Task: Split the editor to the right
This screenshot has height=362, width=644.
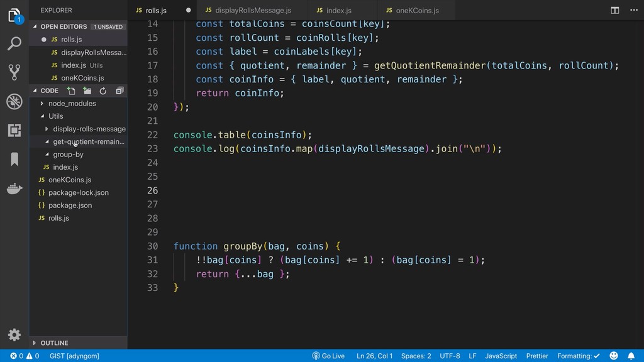Action: [x=615, y=10]
